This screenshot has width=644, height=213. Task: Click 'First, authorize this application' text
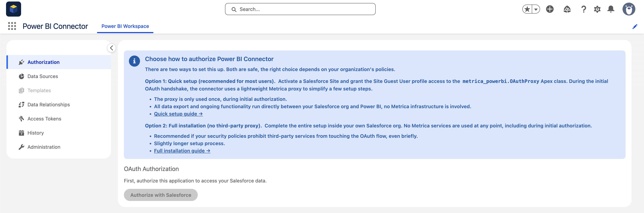(195, 181)
